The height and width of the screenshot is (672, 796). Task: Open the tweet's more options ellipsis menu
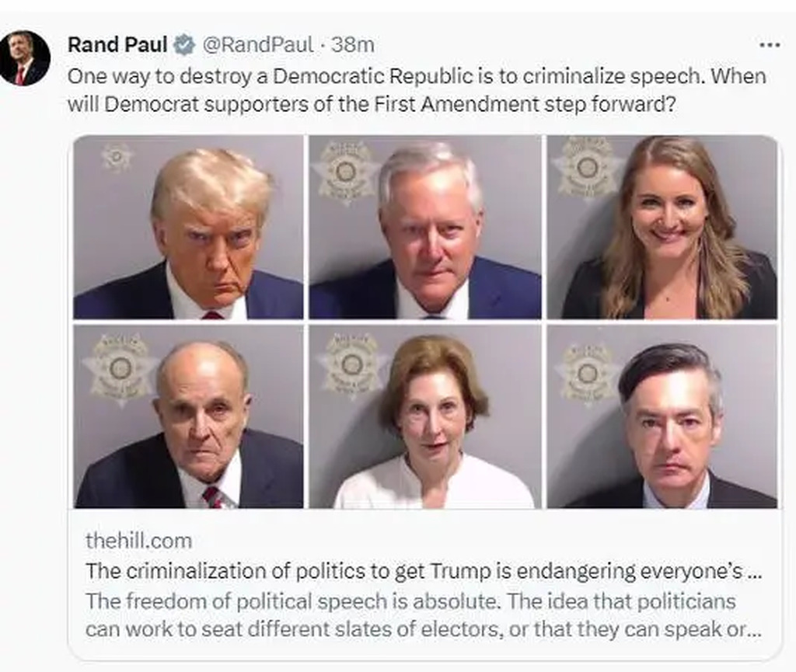pyautogui.click(x=769, y=45)
